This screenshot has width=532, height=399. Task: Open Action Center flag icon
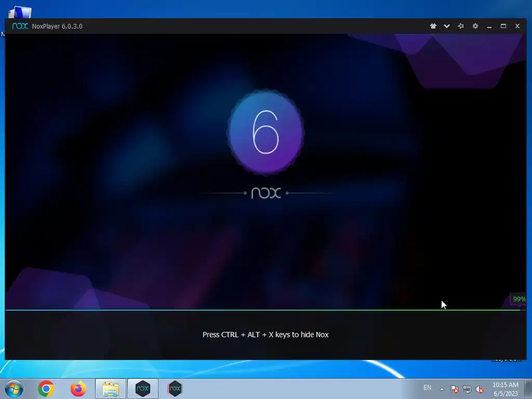tap(455, 389)
